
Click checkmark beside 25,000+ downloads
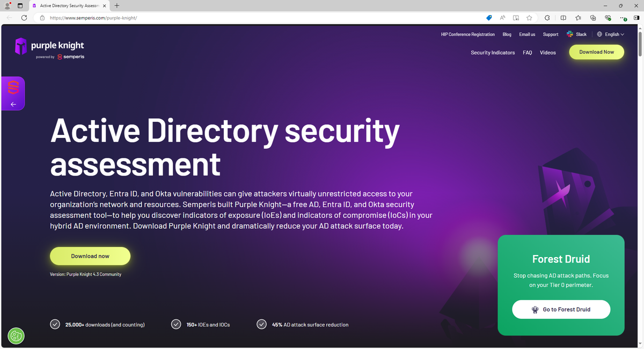click(x=55, y=324)
